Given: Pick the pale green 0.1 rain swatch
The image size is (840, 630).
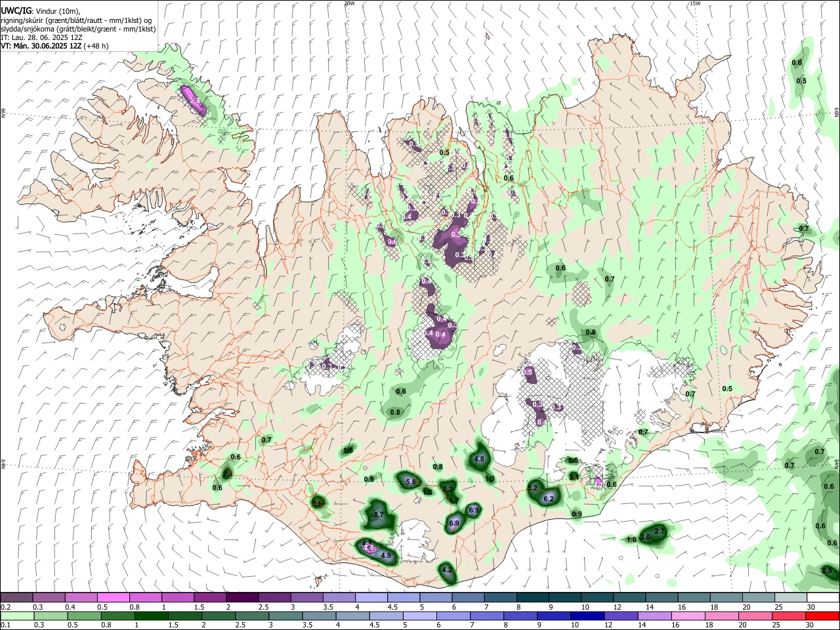Looking at the screenshot, I should [17, 616].
